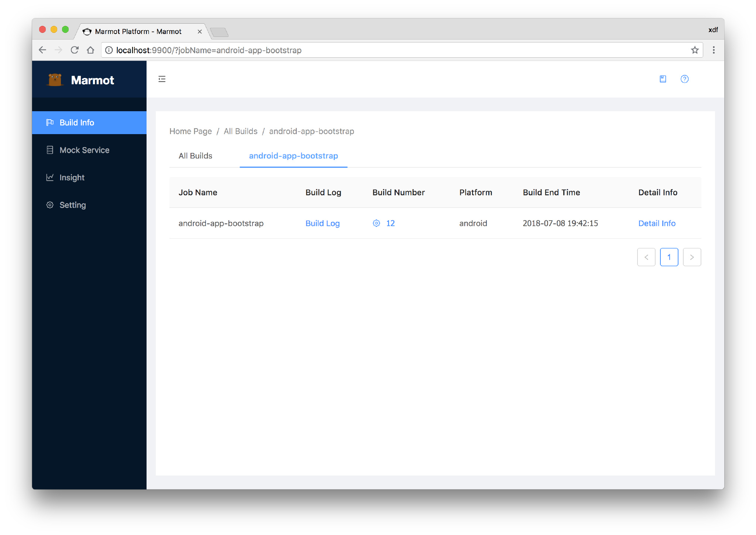Click the hamburger menu toggle icon
The height and width of the screenshot is (535, 756).
[162, 79]
